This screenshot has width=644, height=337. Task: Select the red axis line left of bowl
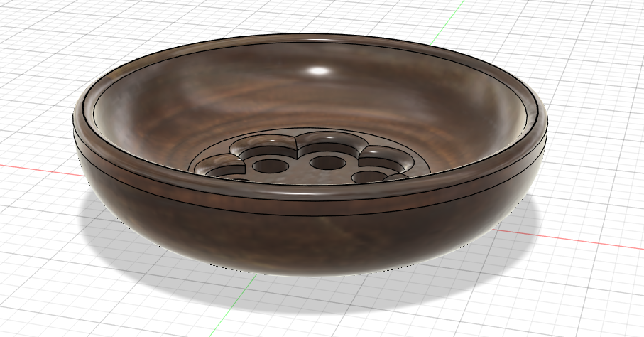point(36,169)
